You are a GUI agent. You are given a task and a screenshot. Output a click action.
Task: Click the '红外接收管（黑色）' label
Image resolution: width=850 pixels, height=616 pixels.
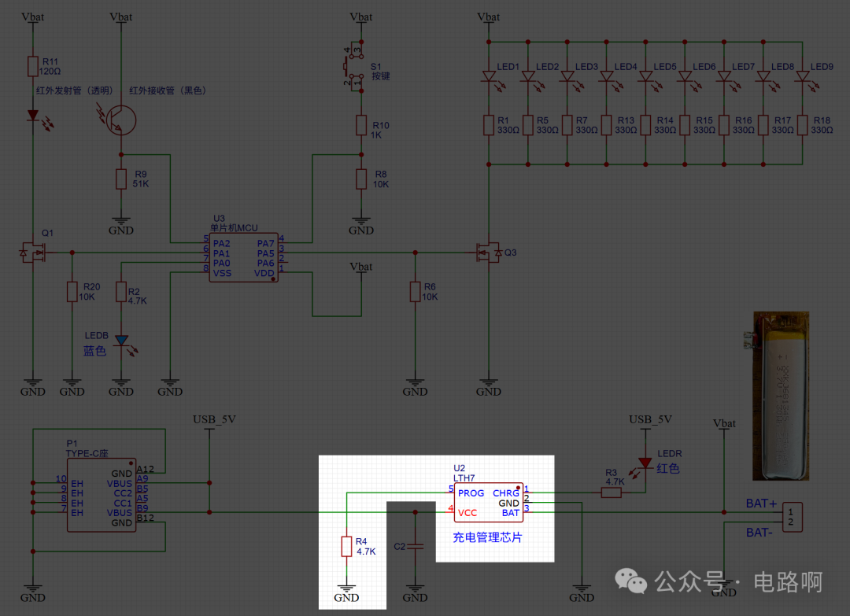pos(168,90)
